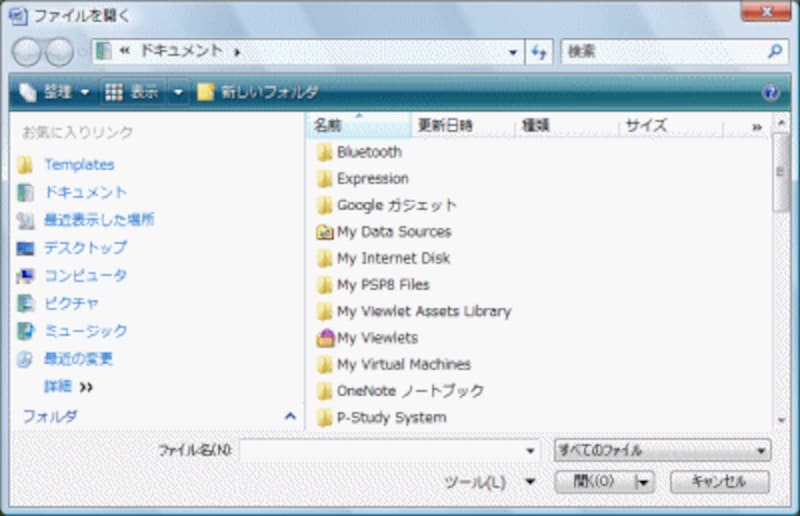800x516 pixels.
Task: Click the file list vertical scrollbar thumb
Action: pyautogui.click(x=780, y=171)
